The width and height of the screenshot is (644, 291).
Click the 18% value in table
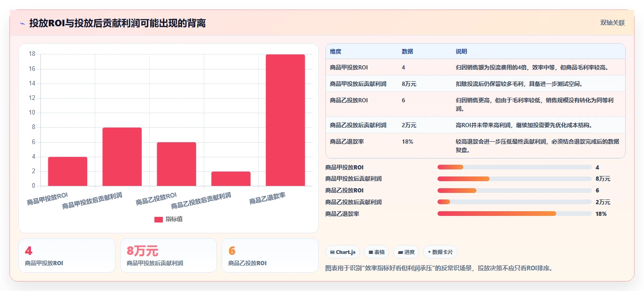(407, 142)
